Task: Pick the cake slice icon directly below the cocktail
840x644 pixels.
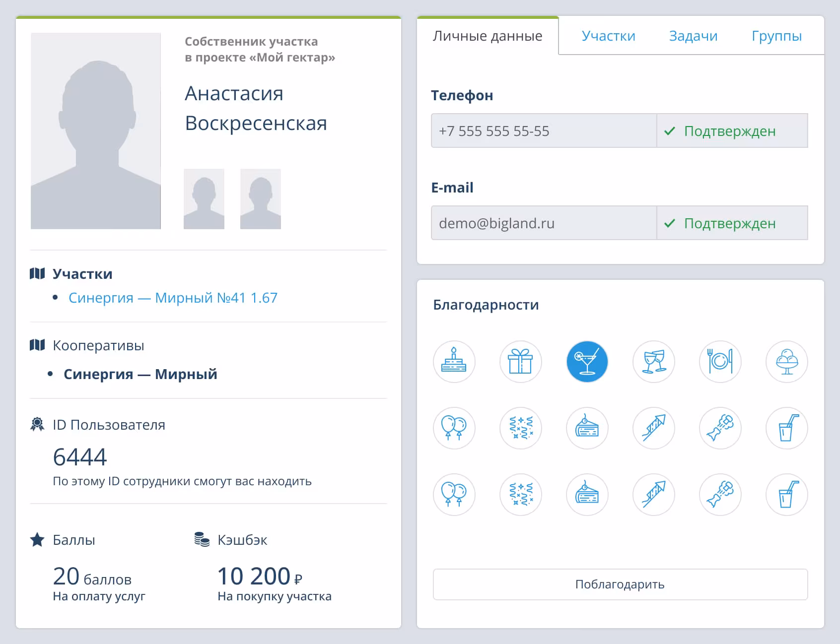Action: (587, 428)
